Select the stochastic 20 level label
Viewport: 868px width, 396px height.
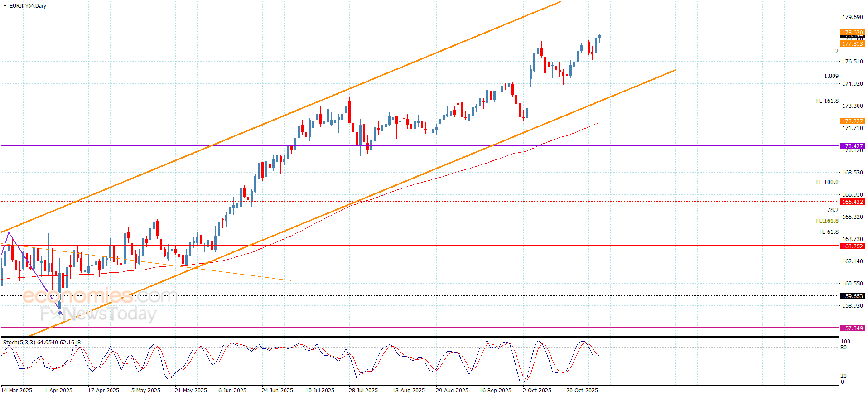tap(844, 376)
